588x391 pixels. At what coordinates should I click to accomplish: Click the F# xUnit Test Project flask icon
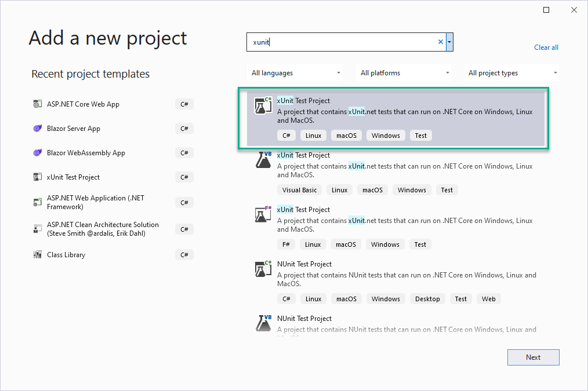coord(263,214)
